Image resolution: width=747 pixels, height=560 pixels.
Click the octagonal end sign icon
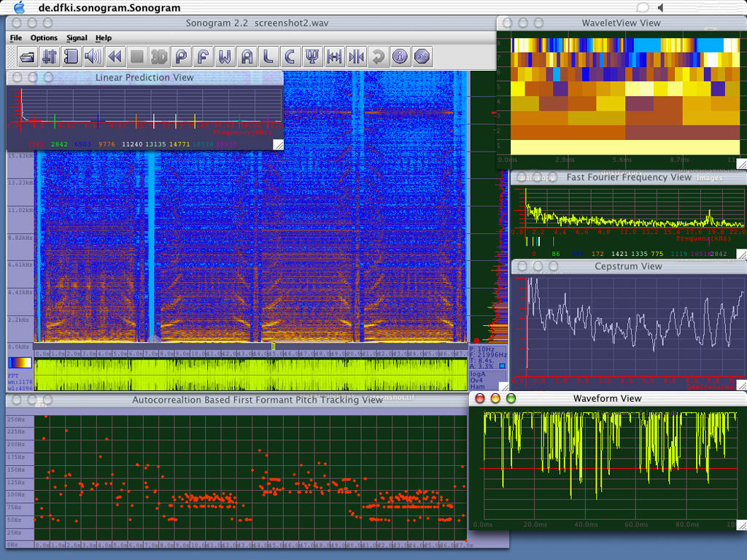click(422, 57)
